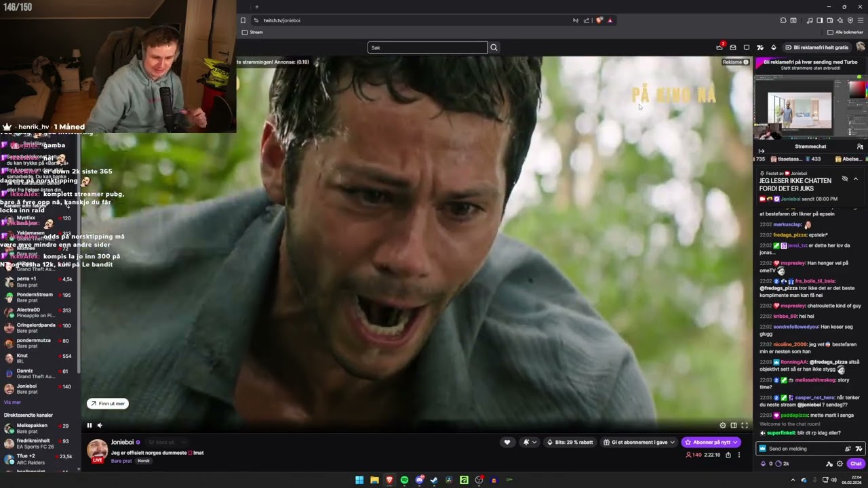Open Brave main hamburger menu
Image resolution: width=868 pixels, height=488 pixels.
pyautogui.click(x=861, y=20)
